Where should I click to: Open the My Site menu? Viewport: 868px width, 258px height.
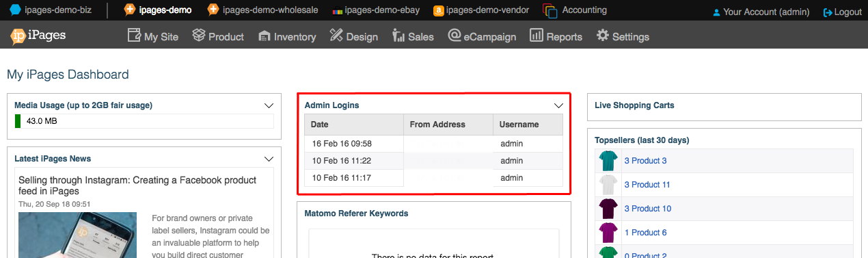pos(153,36)
